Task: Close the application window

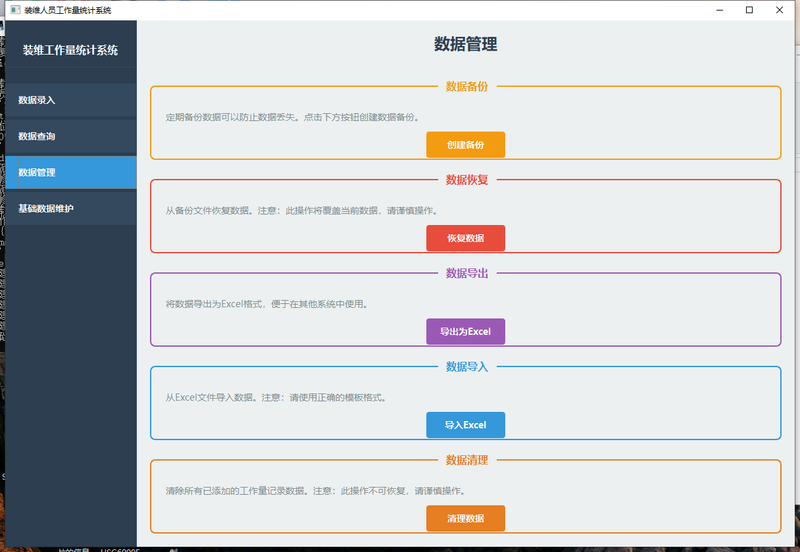Action: point(779,10)
